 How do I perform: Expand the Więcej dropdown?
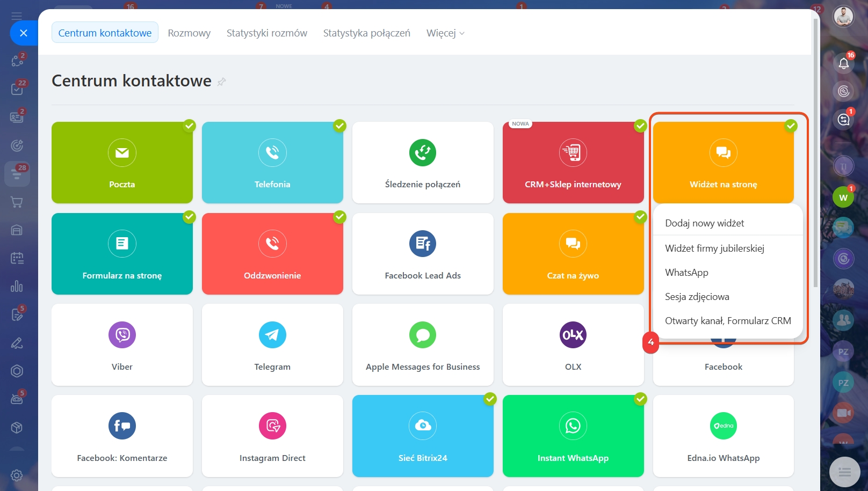[445, 33]
